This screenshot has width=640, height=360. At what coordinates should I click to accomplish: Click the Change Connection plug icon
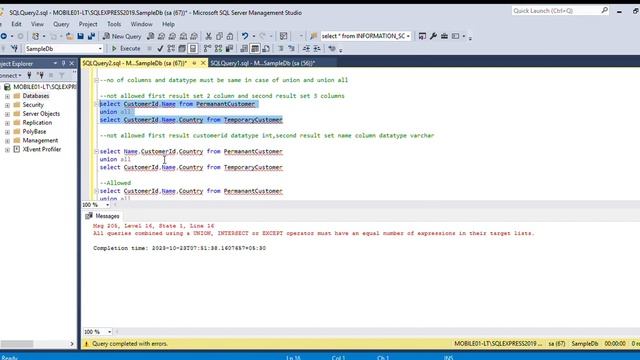tap(14, 49)
